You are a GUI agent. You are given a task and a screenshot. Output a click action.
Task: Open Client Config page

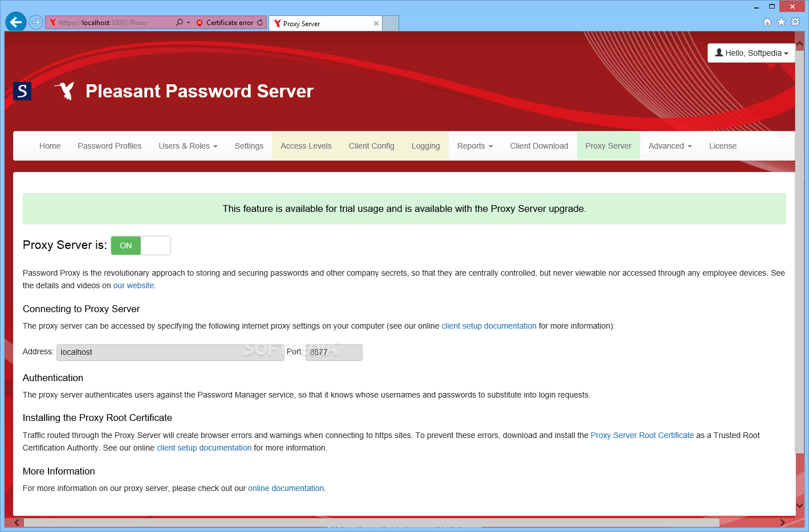(372, 146)
